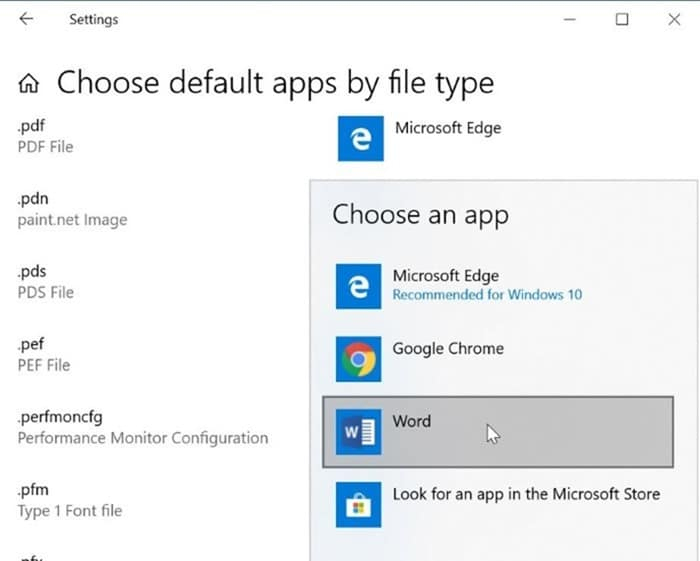The width and height of the screenshot is (700, 561).
Task: Choose Word as the default app
Action: point(411,422)
